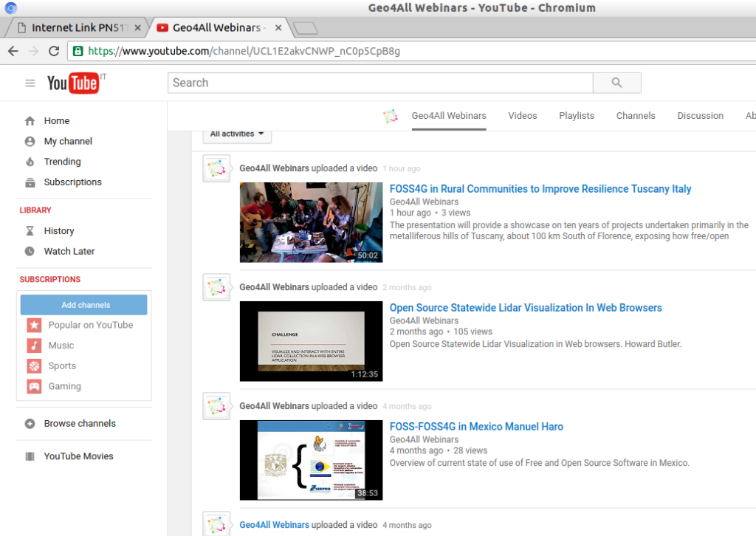Go to Home in the sidebar
The width and height of the screenshot is (756, 536).
[x=57, y=121]
